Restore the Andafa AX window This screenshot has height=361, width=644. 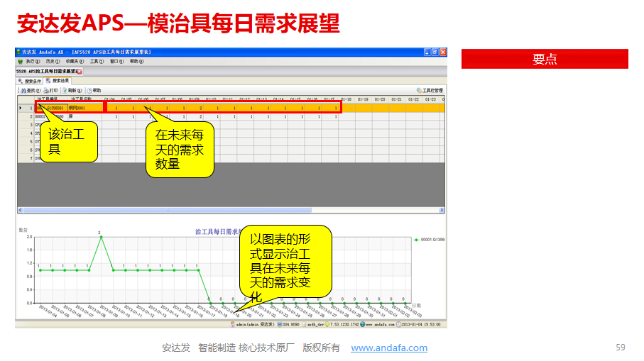[x=435, y=52]
